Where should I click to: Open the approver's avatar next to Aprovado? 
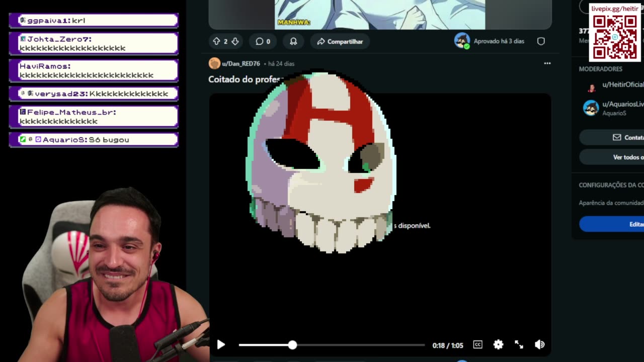[462, 41]
